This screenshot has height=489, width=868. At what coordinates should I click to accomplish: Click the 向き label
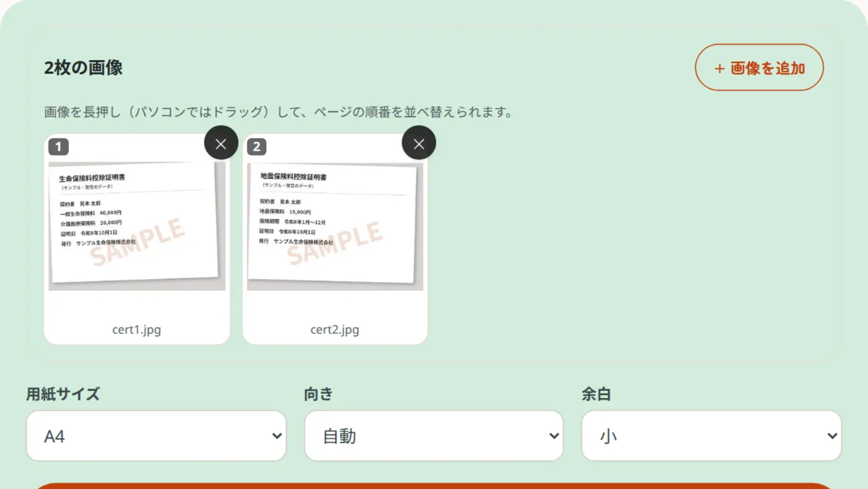coord(318,394)
